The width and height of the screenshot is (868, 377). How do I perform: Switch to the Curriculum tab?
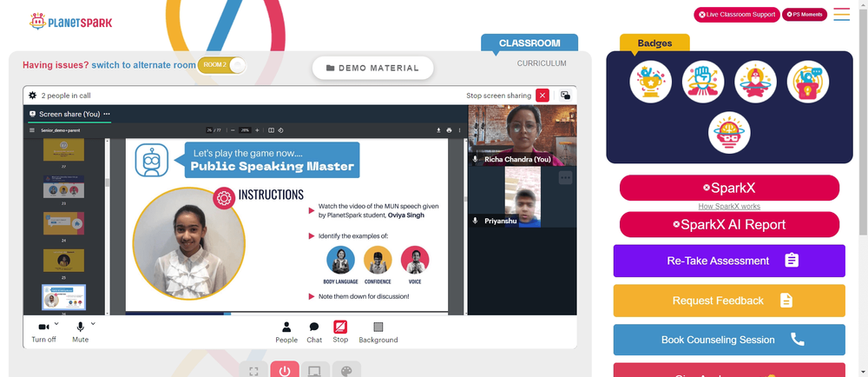click(x=542, y=63)
